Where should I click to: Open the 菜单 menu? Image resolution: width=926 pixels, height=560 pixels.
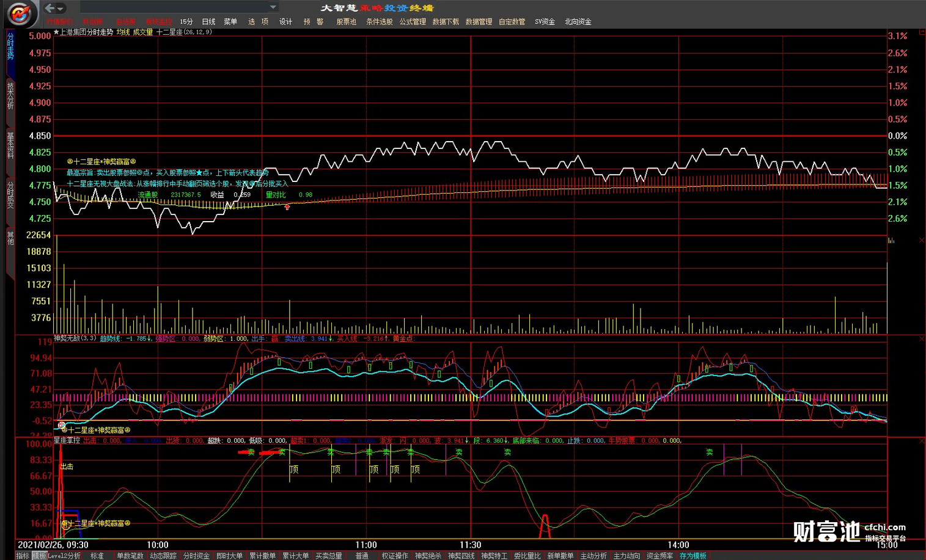230,21
